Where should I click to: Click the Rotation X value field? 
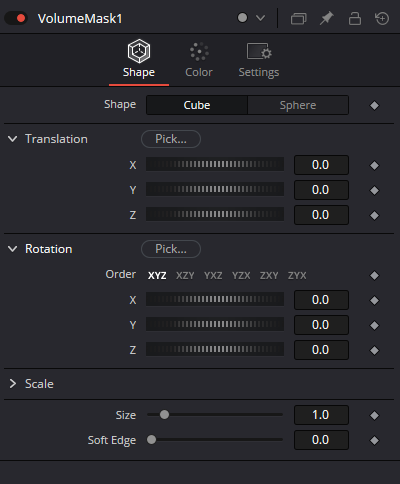[x=321, y=300]
